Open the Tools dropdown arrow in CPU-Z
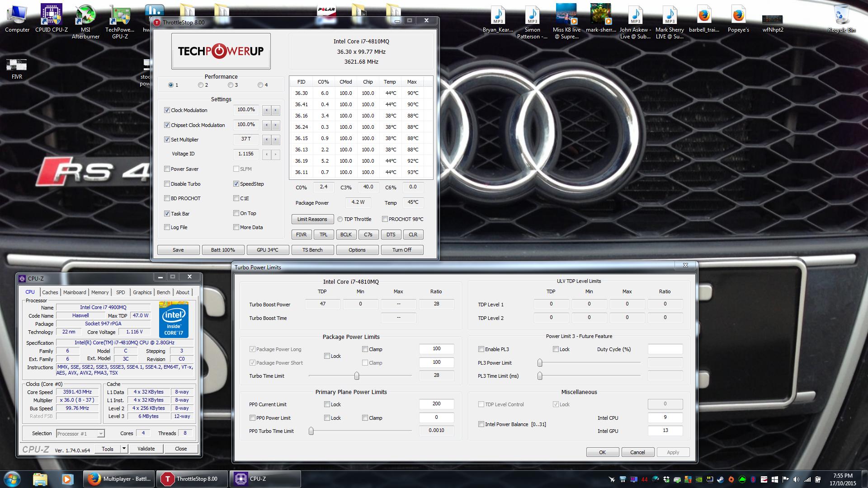This screenshot has width=868, height=488. point(124,449)
